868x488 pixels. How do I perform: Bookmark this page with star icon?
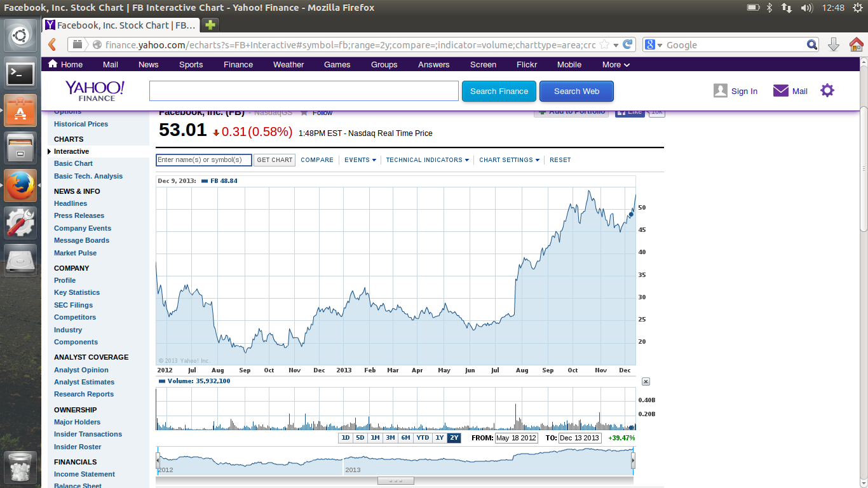pos(604,45)
